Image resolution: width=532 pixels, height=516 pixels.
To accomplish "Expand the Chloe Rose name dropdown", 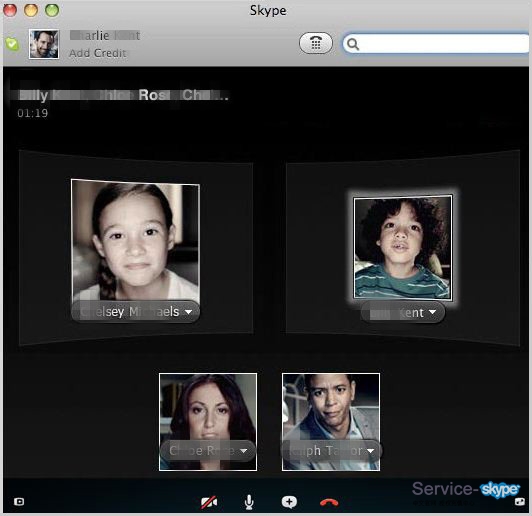I will 243,451.
